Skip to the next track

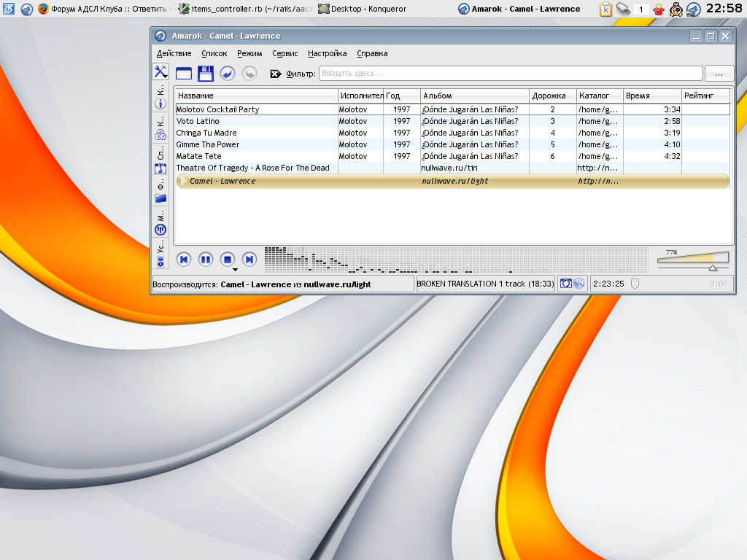coord(249,259)
